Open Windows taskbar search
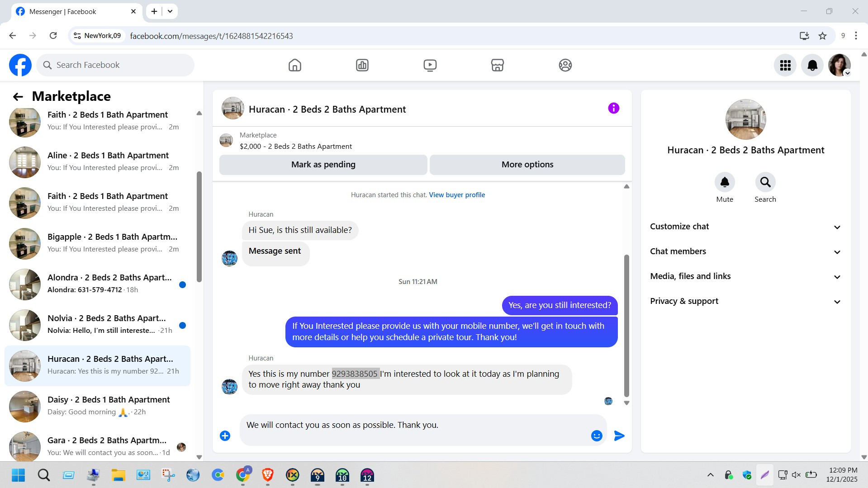Image resolution: width=868 pixels, height=488 pixels. click(44, 475)
